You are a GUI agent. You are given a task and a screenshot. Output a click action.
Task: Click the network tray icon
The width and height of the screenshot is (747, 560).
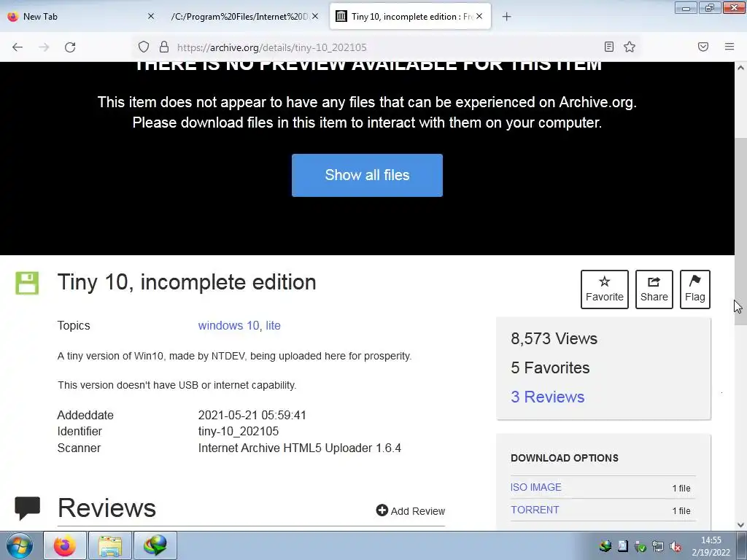658,546
